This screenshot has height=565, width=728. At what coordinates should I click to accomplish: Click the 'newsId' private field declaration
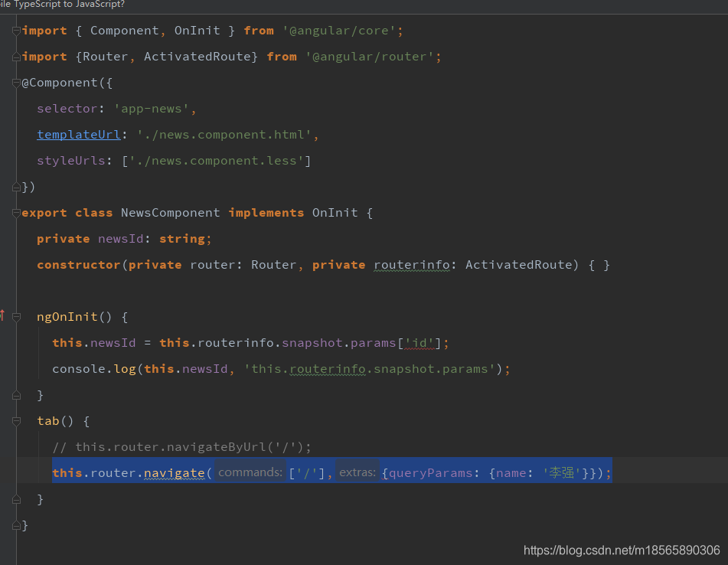121,239
